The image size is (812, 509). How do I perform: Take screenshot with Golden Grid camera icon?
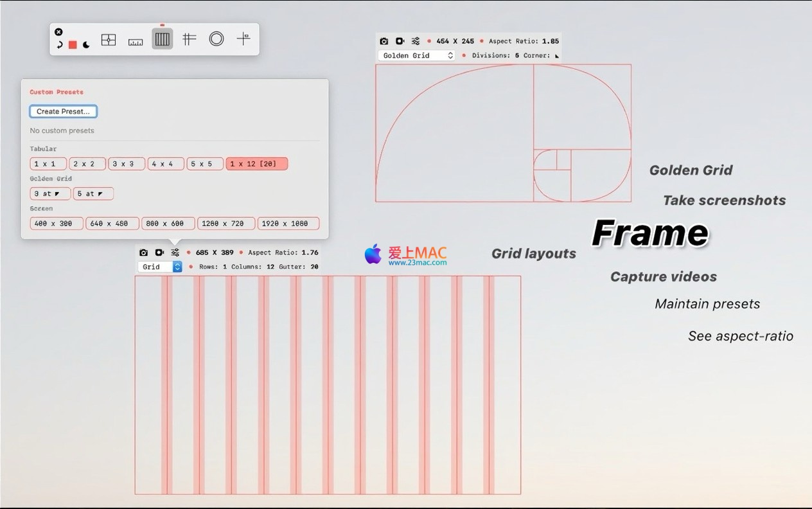(384, 41)
